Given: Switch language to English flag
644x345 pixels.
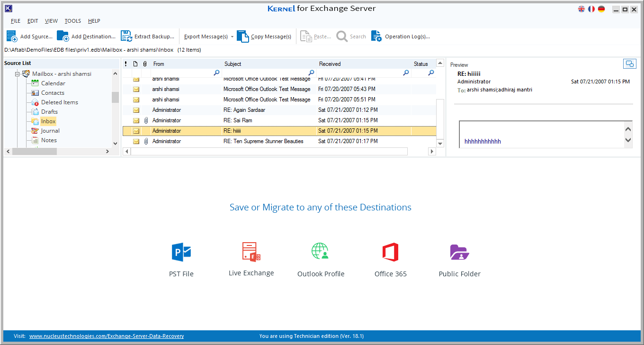Looking at the screenshot, I should 581,9.
